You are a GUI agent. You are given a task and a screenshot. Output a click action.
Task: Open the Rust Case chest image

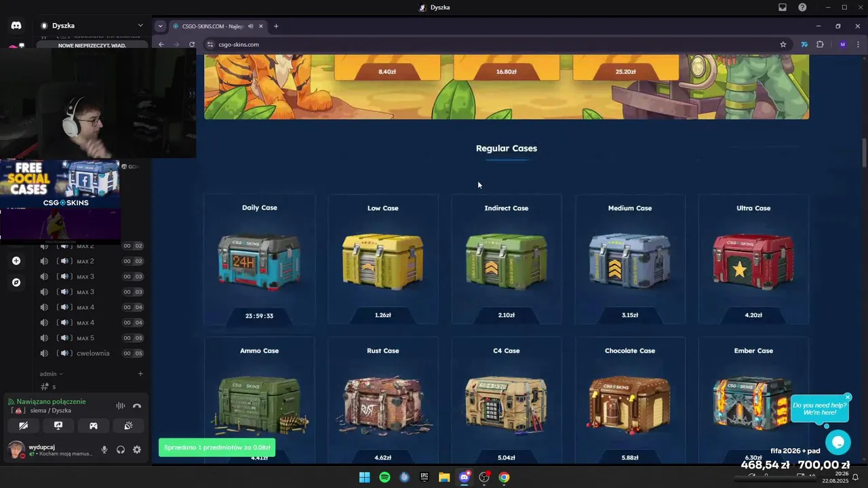382,405
